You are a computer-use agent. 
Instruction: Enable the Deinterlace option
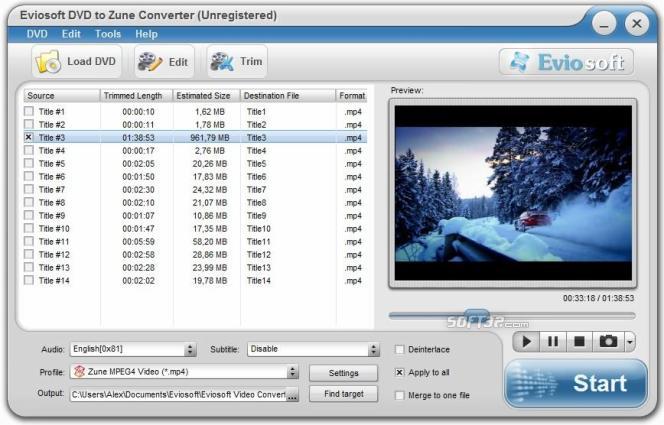pyautogui.click(x=399, y=349)
